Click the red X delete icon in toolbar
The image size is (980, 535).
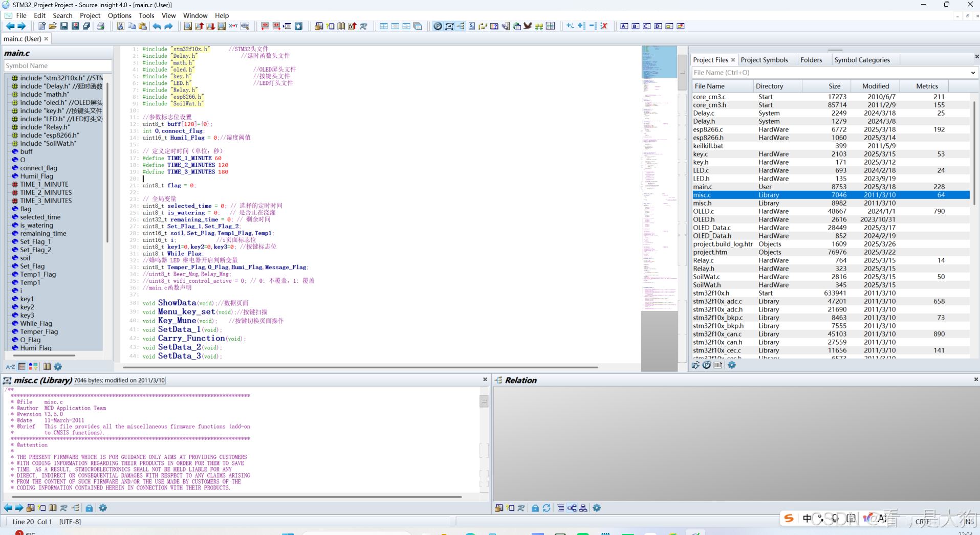coord(604,26)
